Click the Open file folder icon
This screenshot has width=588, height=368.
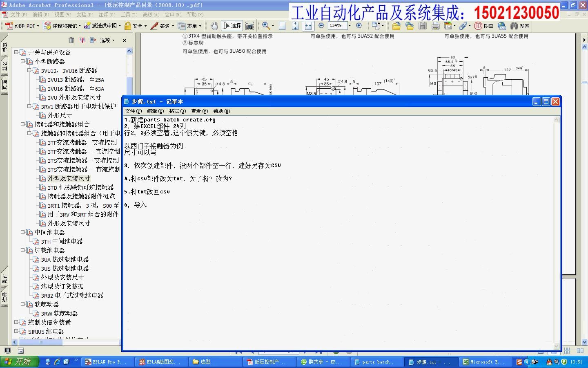(x=396, y=26)
